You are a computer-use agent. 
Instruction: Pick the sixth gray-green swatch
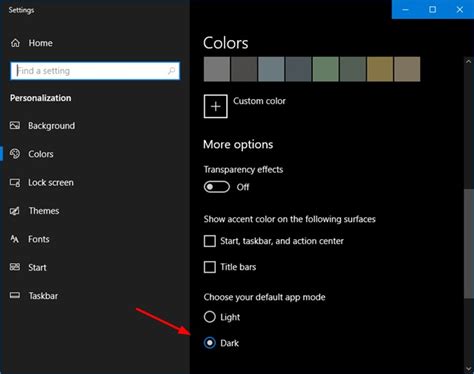tap(353, 69)
